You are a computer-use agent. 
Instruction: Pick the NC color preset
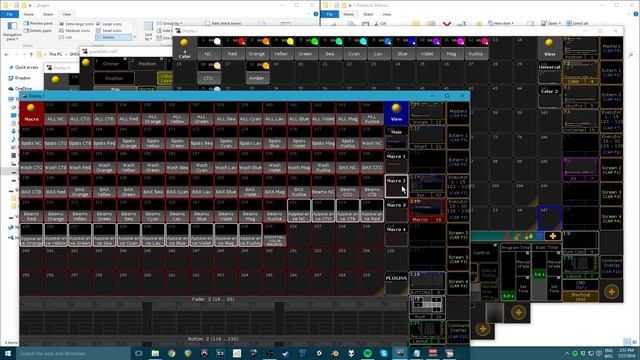(209, 48)
